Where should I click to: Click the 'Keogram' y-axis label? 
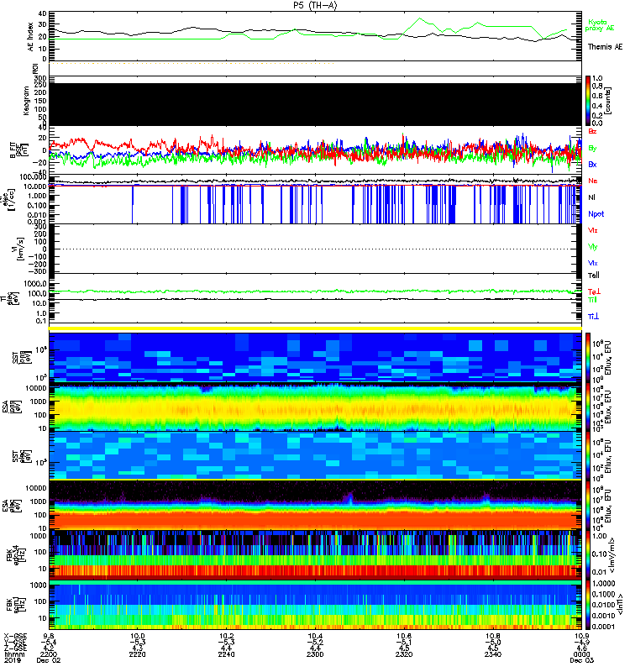[x=27, y=101]
